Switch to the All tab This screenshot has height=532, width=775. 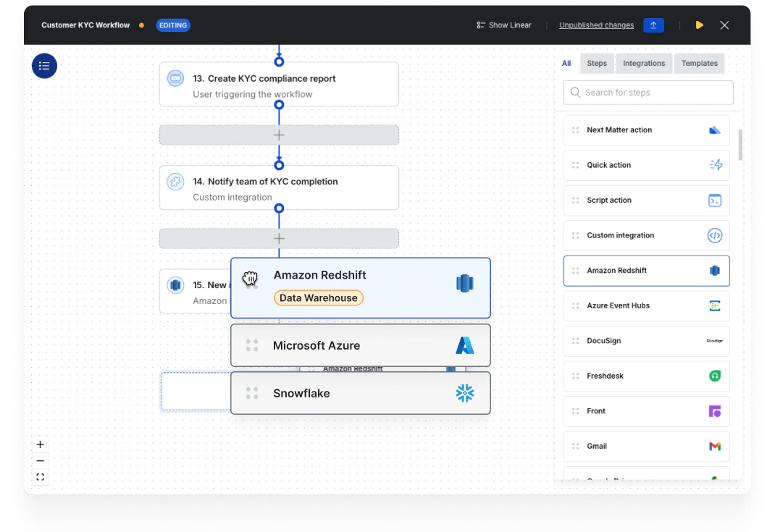coord(566,63)
